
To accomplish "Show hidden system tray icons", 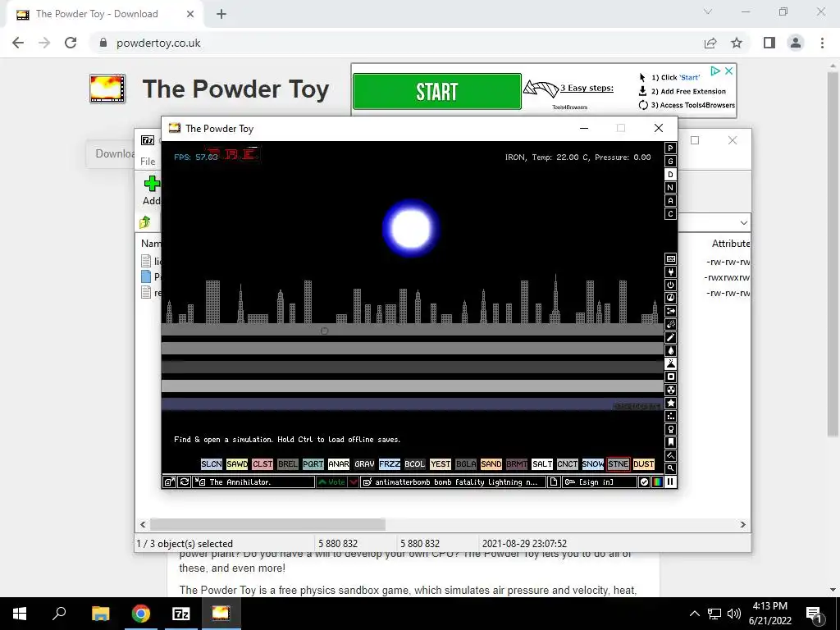I will point(694,614).
